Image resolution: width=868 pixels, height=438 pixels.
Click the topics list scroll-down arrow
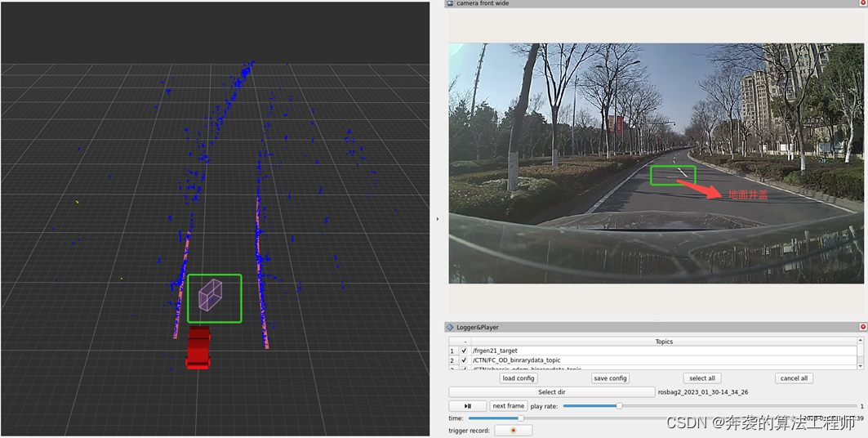pos(861,366)
